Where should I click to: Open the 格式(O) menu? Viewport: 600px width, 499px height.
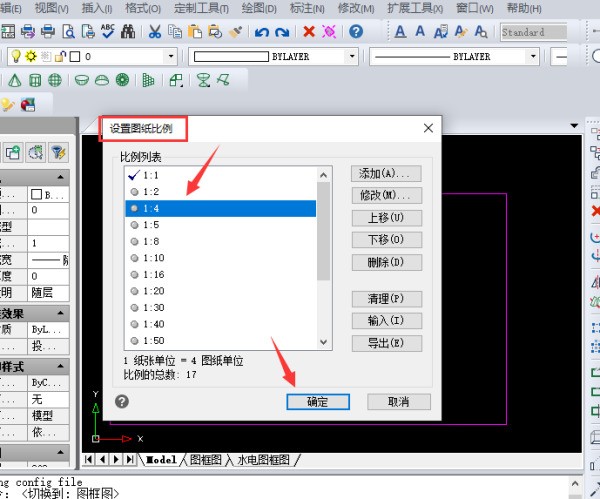(x=143, y=8)
